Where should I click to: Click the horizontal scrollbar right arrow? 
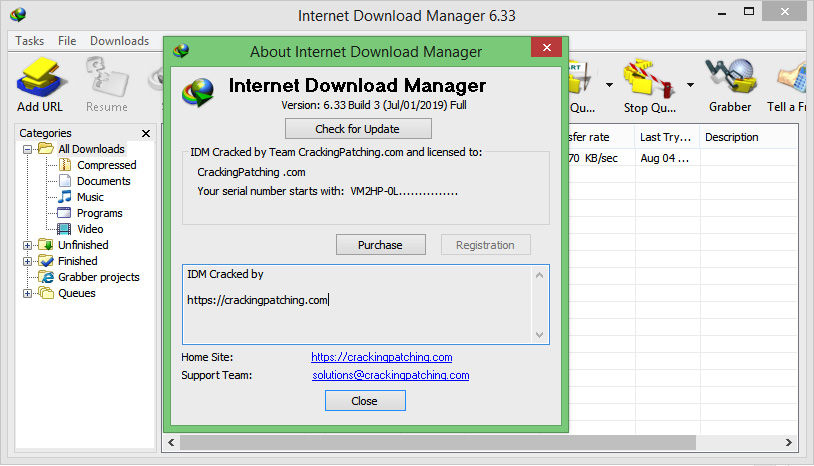789,443
